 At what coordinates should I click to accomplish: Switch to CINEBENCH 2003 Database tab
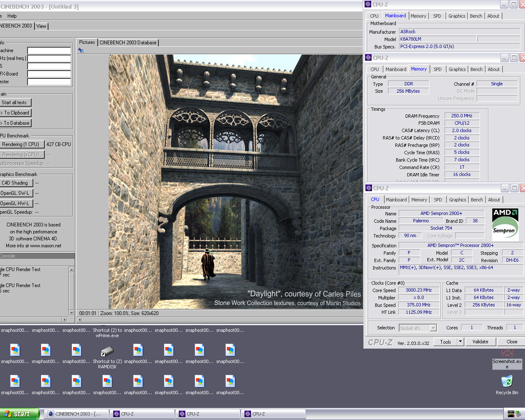click(128, 43)
